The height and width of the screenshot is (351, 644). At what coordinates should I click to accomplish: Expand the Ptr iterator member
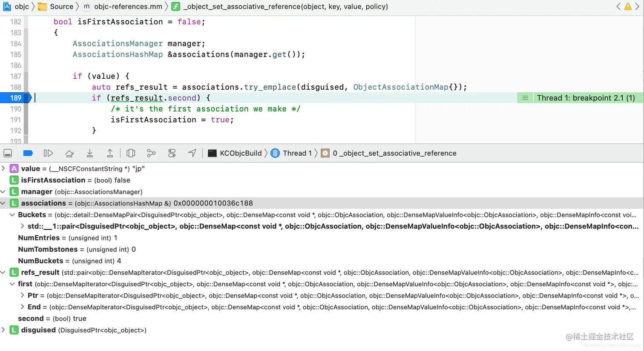pos(22,295)
